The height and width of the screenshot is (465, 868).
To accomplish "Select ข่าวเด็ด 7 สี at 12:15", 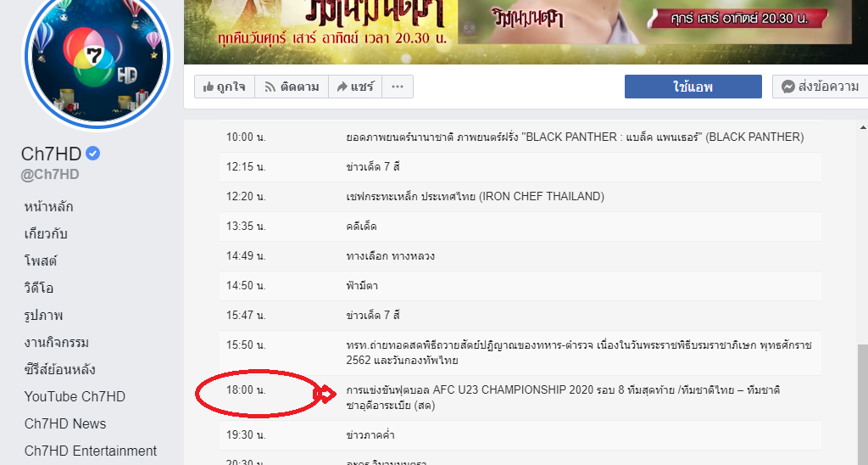I will [520, 167].
